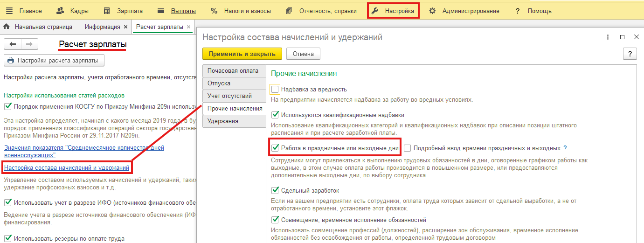
Task: Maximize the Настройка состава начислений dialog
Action: tap(622, 37)
